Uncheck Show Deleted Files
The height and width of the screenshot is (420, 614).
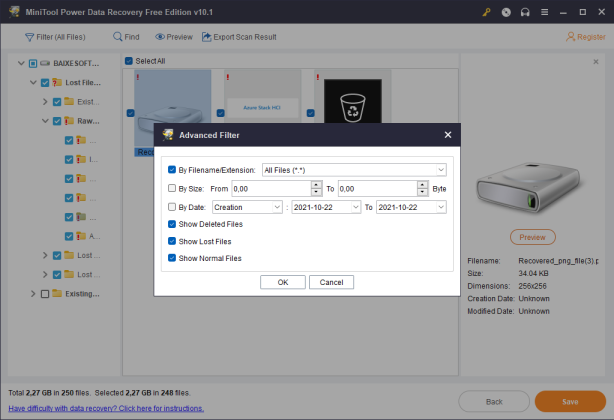click(x=172, y=224)
